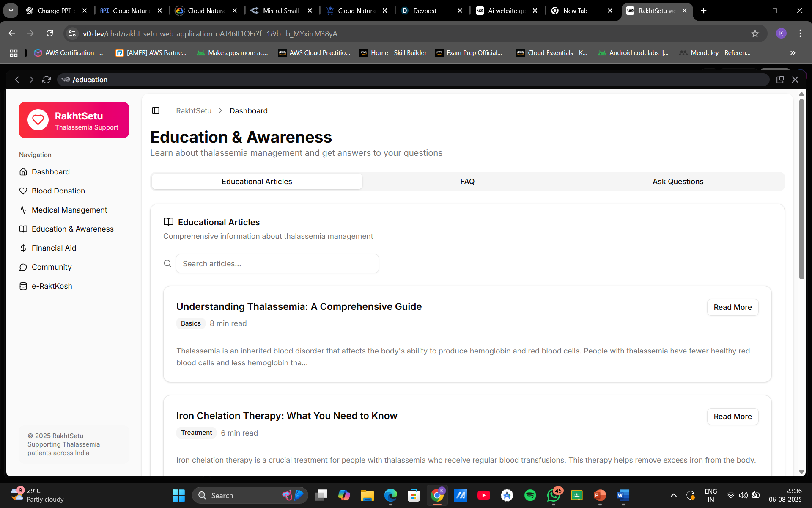View site information icon in address bar
The height and width of the screenshot is (508, 812).
click(72, 33)
